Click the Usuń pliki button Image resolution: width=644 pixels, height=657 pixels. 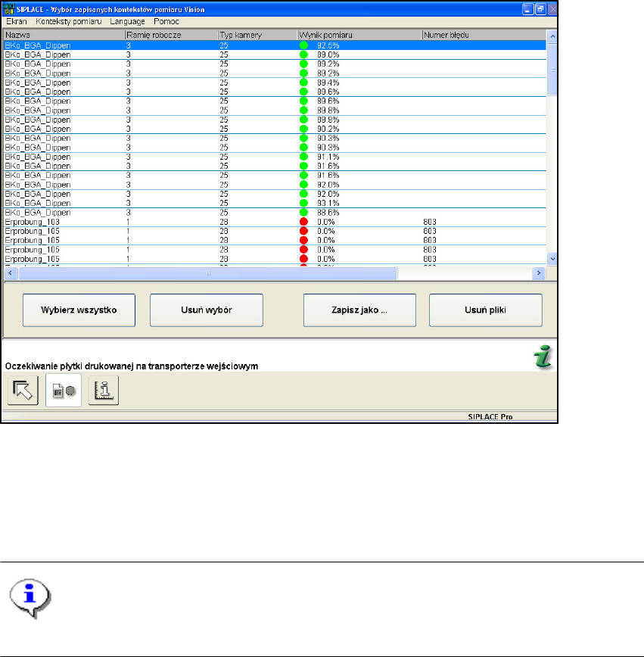click(x=486, y=310)
